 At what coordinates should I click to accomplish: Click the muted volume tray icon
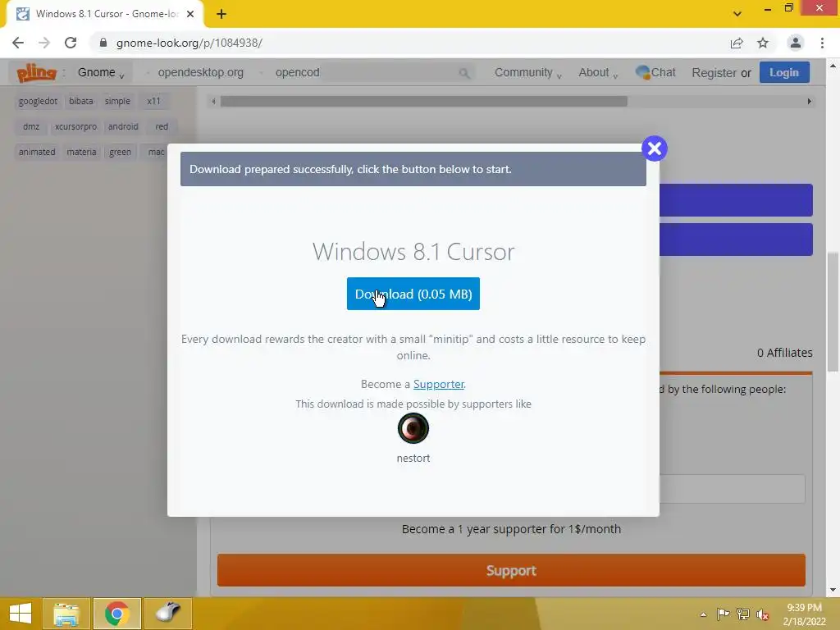(762, 614)
